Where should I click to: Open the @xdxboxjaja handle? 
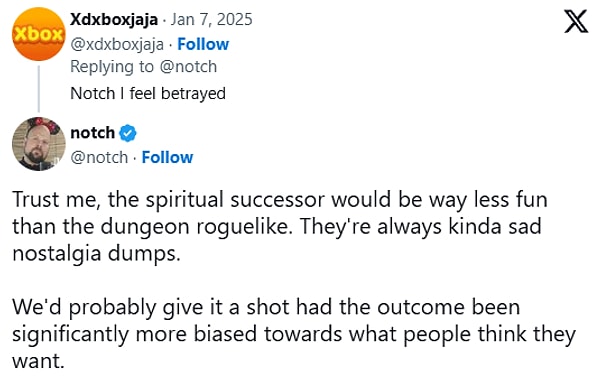point(117,44)
